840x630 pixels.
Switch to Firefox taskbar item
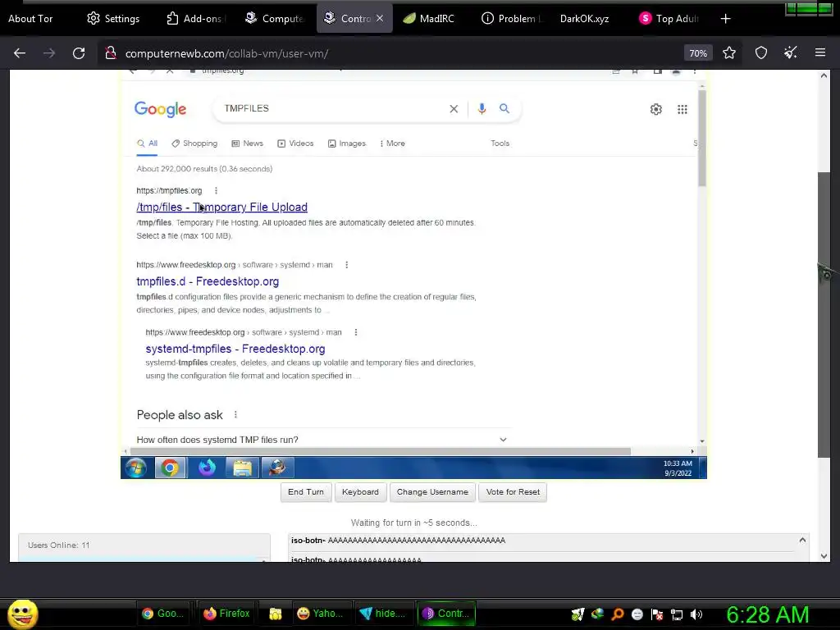226,614
